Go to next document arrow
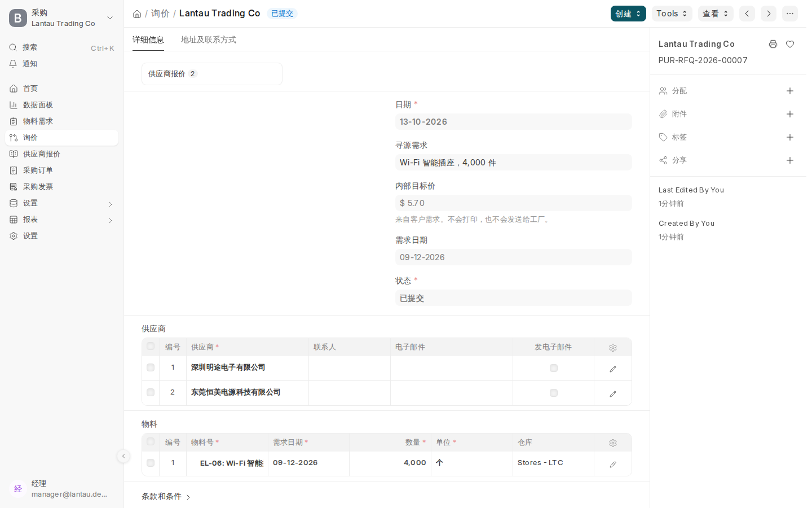The width and height of the screenshot is (812, 508). (x=769, y=14)
